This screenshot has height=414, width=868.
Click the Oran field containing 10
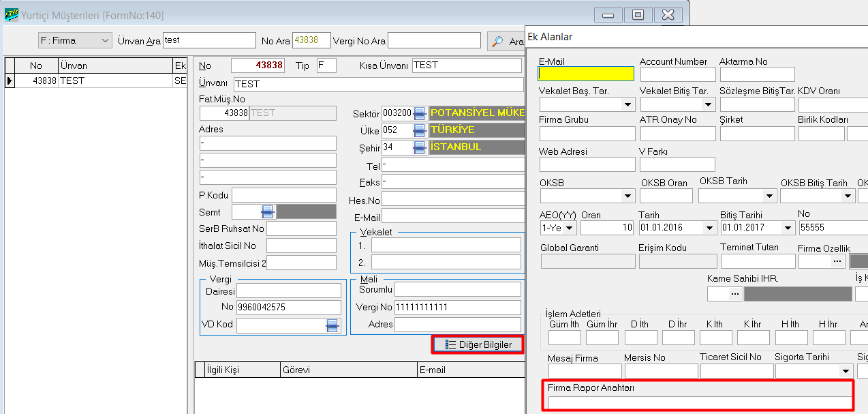tap(608, 228)
